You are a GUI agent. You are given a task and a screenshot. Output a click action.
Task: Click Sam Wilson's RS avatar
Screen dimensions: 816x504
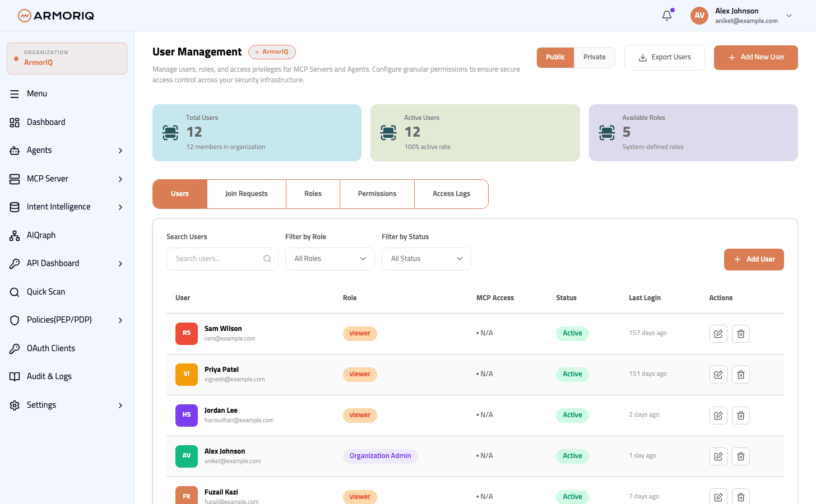[x=187, y=334]
